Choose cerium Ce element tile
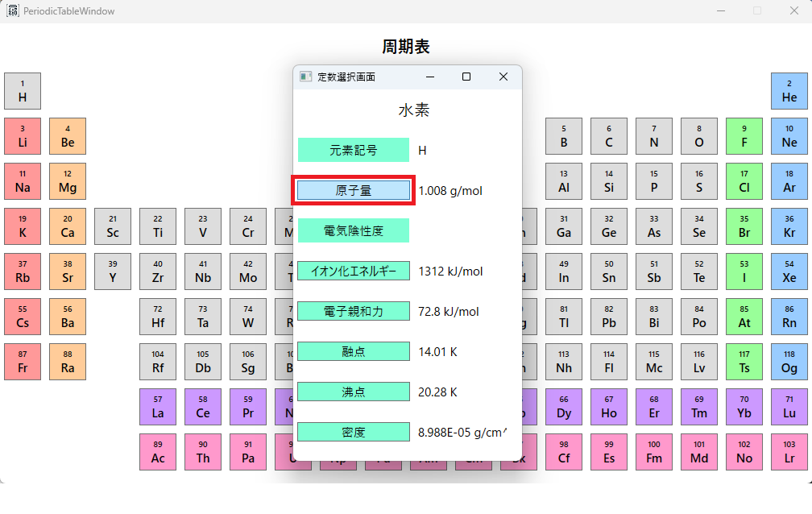 [x=202, y=407]
